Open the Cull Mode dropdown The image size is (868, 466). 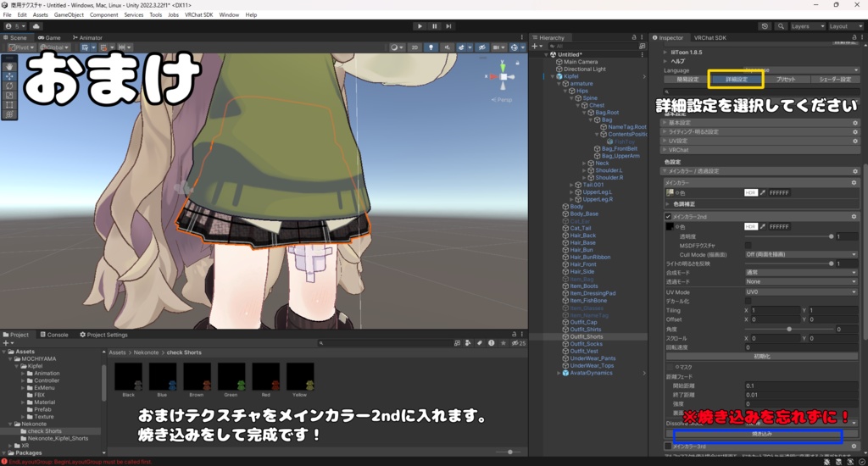pos(801,254)
